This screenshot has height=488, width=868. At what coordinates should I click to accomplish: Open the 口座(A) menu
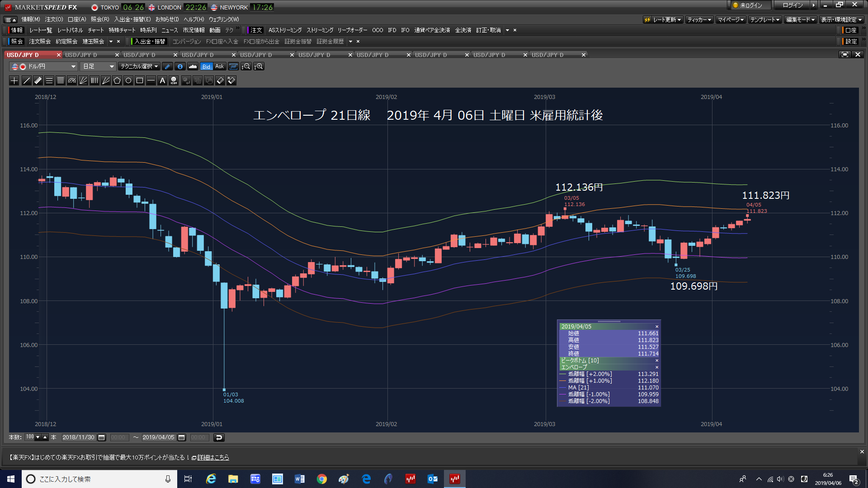pos(77,19)
